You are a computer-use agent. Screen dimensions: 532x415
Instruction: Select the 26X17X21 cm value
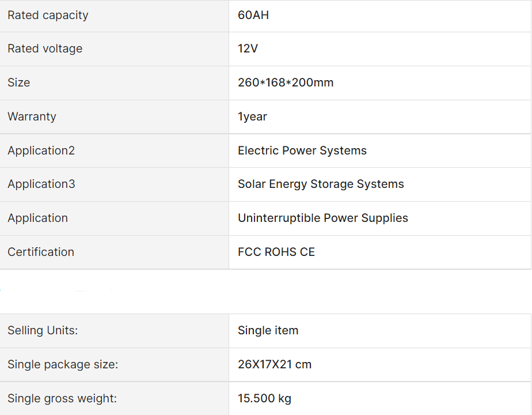(x=275, y=364)
